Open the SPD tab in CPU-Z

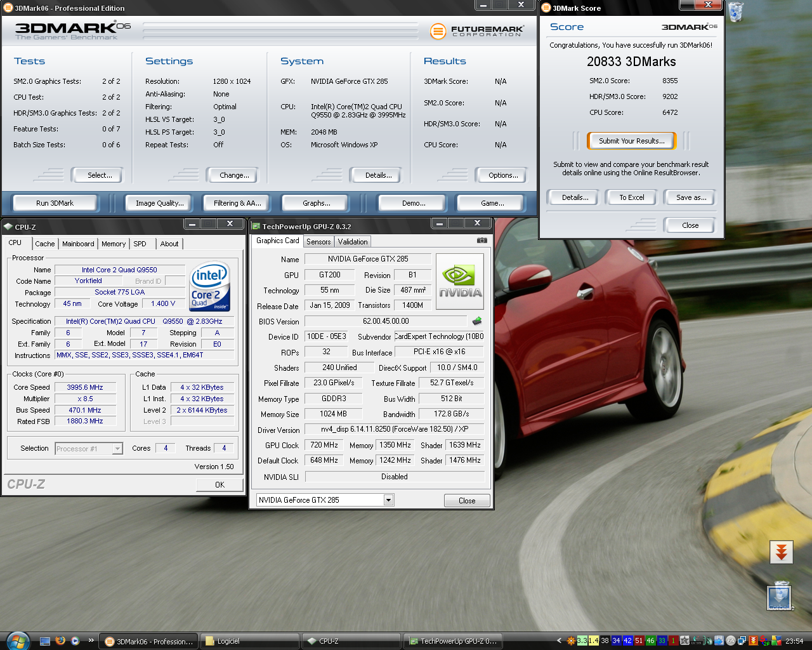coord(140,244)
